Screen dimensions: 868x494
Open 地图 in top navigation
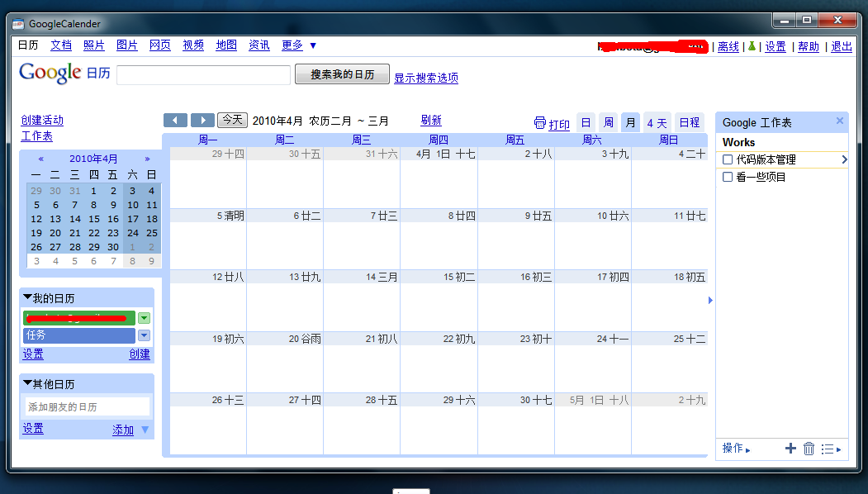pos(226,45)
